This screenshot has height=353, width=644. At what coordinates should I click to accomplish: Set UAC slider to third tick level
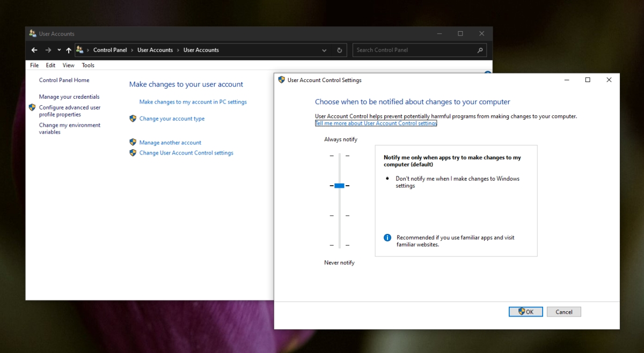coord(339,216)
